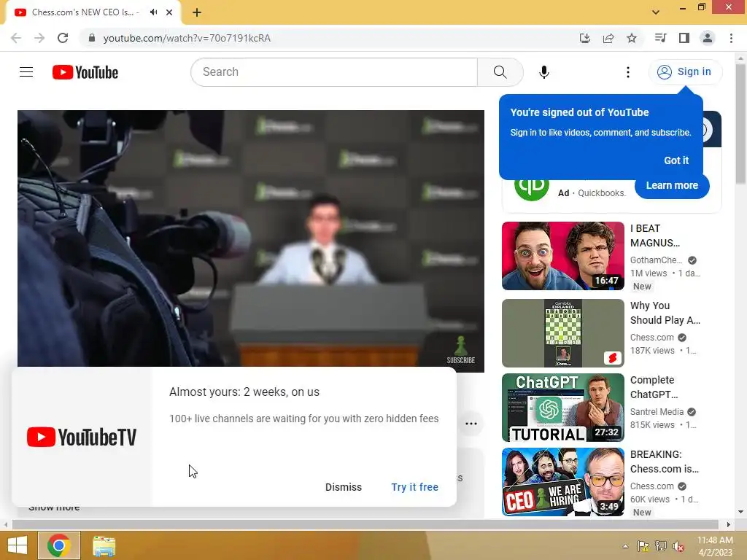Viewport: 747px width, 560px height.
Task: Click the install app icon in address bar
Action: pyautogui.click(x=584, y=38)
